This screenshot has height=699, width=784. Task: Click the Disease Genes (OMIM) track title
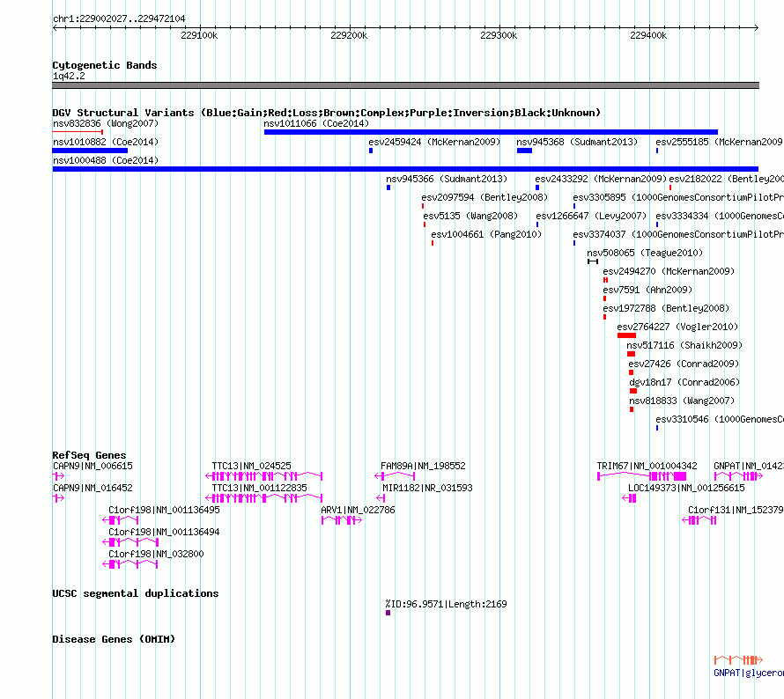tap(114, 639)
